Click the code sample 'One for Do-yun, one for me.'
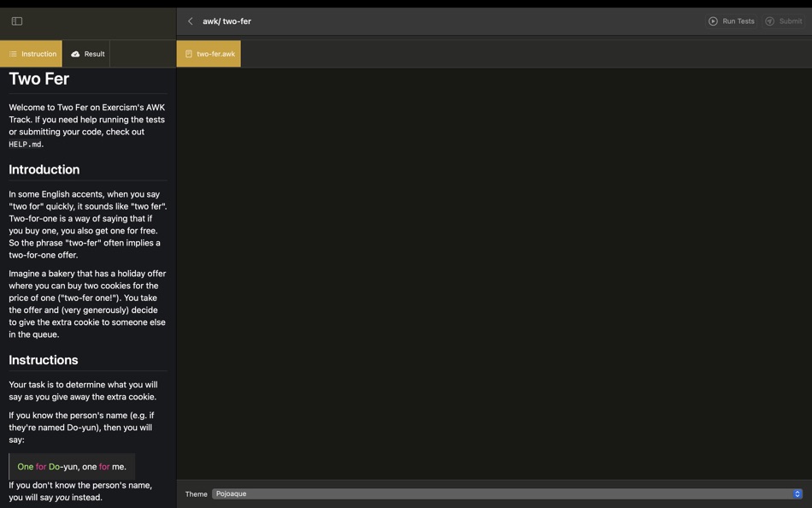The width and height of the screenshot is (812, 508). 72,467
